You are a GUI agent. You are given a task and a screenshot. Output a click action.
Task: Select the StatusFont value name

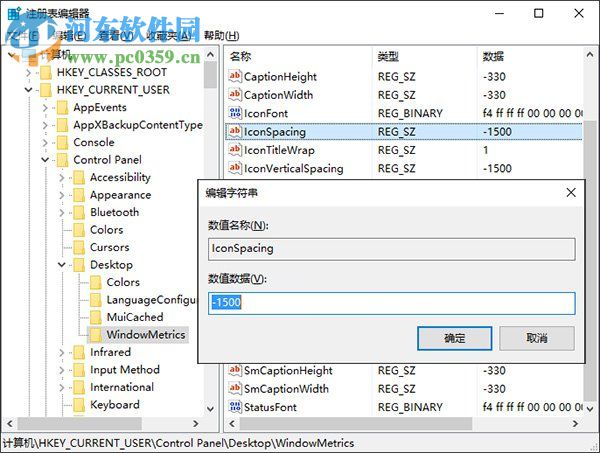pos(270,407)
